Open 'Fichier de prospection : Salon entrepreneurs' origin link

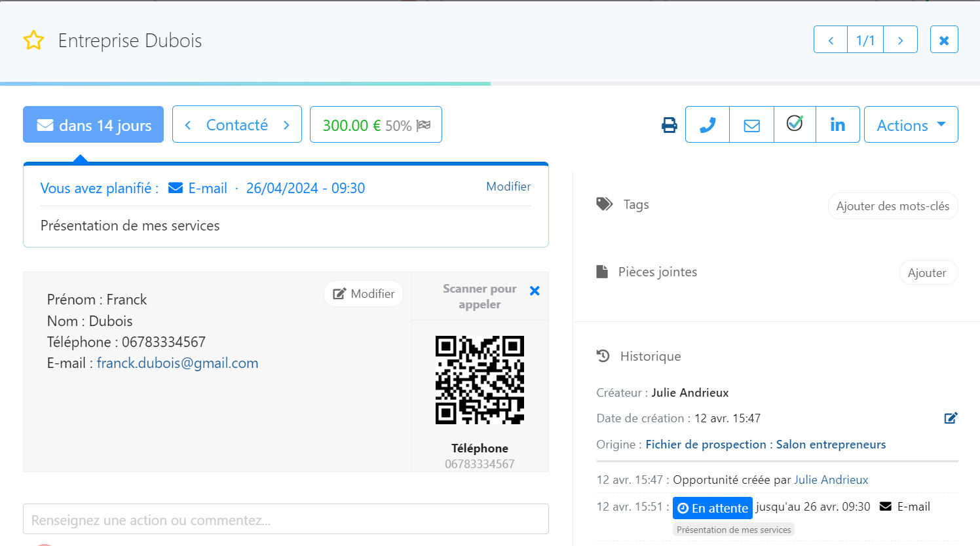tap(766, 445)
